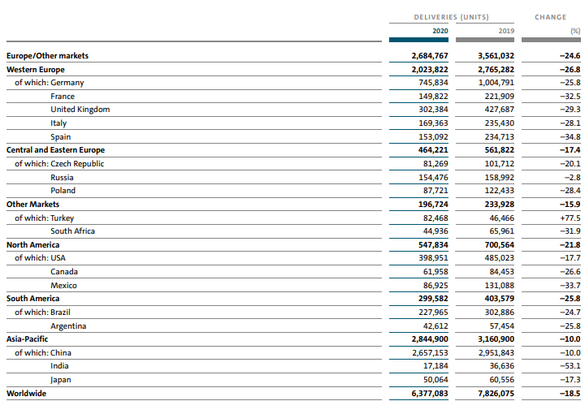The image size is (585, 401).
Task: Select the Western Europe row label
Action: click(x=35, y=70)
